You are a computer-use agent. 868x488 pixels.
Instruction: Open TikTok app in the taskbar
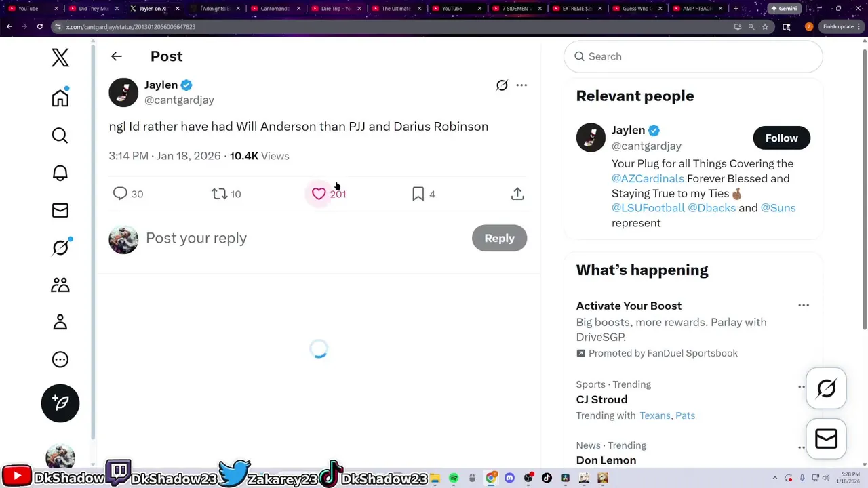coord(547,479)
